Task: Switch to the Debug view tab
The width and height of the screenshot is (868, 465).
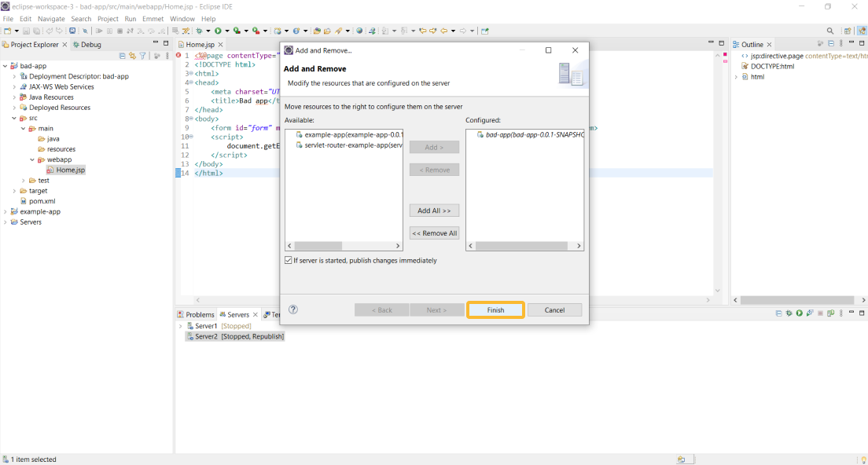Action: point(87,45)
